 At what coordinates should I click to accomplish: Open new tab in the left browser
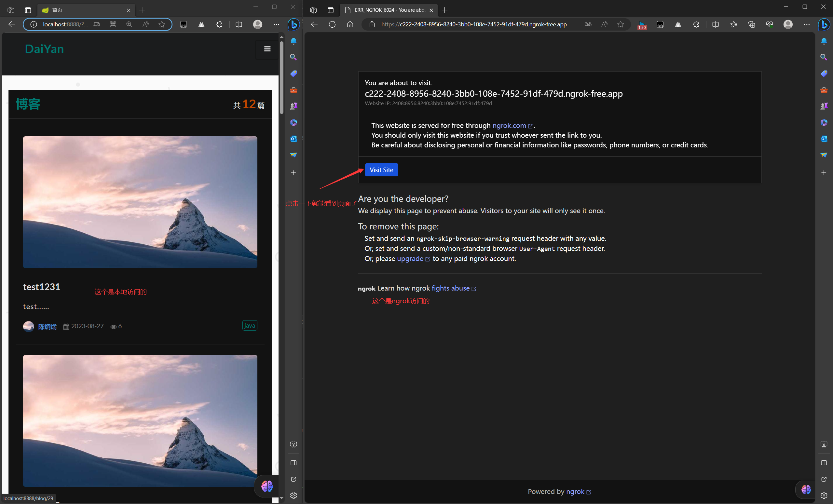pyautogui.click(x=142, y=10)
